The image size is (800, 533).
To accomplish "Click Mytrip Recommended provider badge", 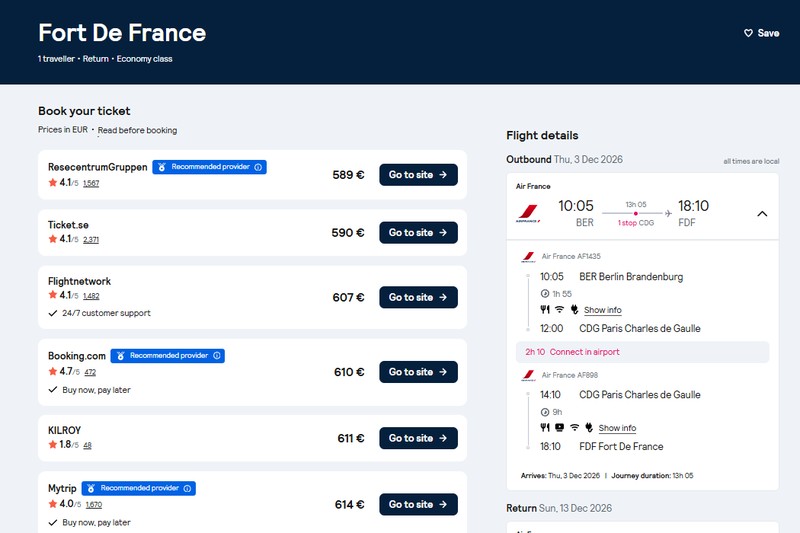I will tap(138, 489).
